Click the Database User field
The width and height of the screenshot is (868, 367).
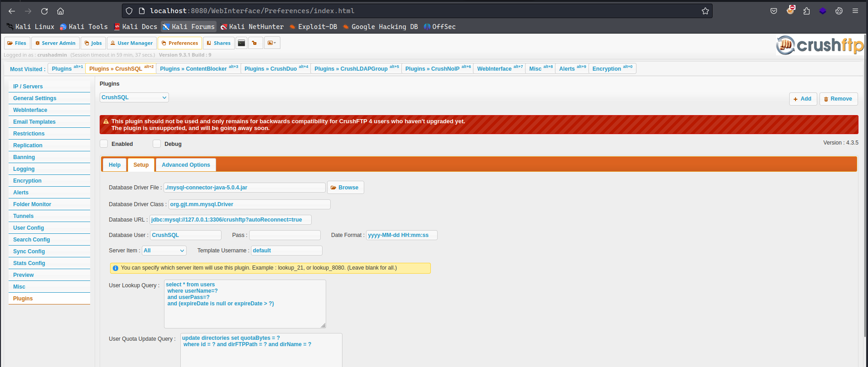(x=186, y=235)
